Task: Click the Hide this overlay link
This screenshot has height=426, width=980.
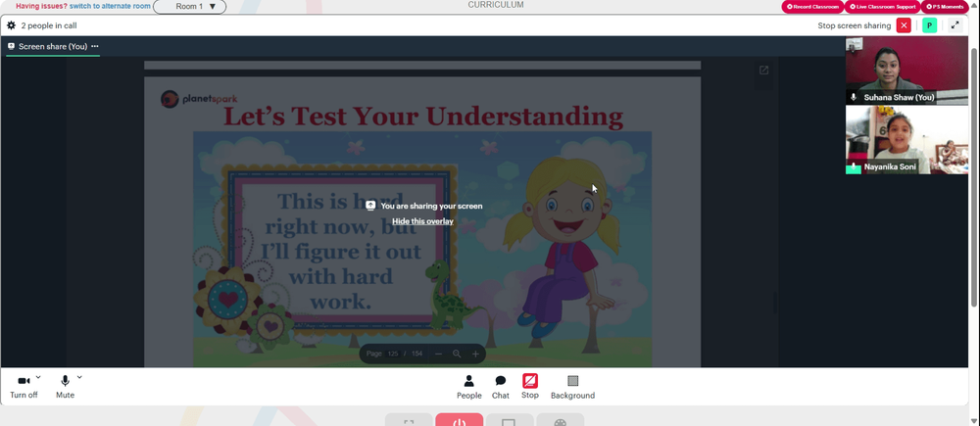Action: point(423,221)
